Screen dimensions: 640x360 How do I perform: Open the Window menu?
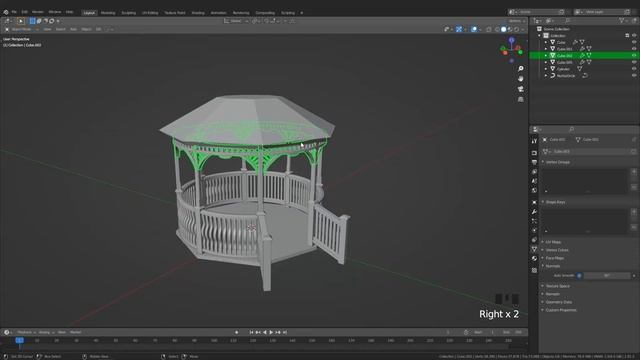[55, 12]
